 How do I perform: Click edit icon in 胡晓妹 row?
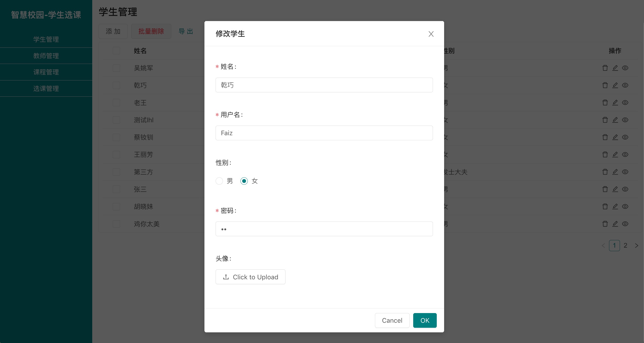(615, 207)
